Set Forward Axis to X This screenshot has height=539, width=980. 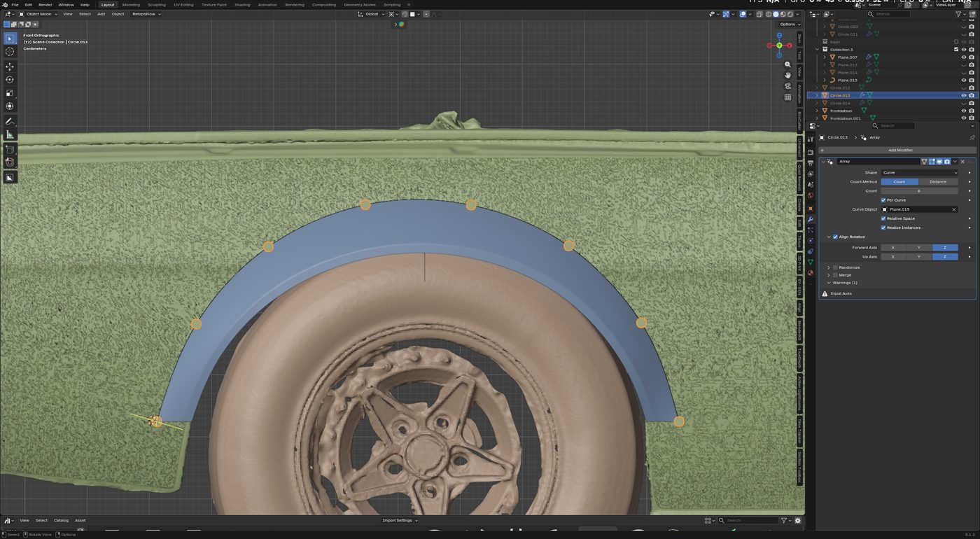click(893, 248)
